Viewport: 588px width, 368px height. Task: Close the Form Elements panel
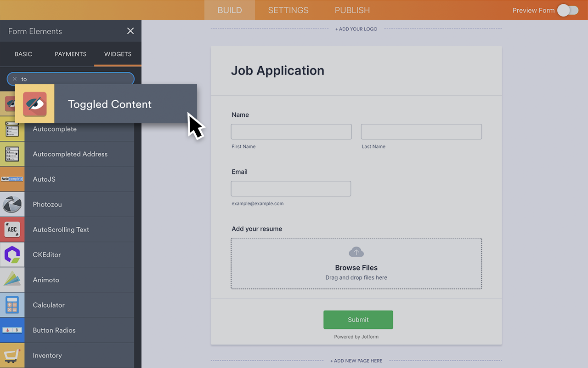click(x=130, y=31)
